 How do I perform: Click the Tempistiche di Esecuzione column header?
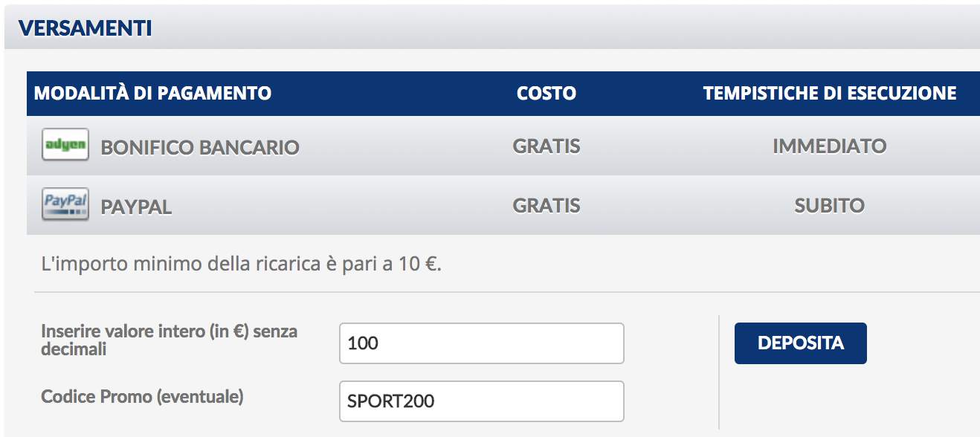829,94
